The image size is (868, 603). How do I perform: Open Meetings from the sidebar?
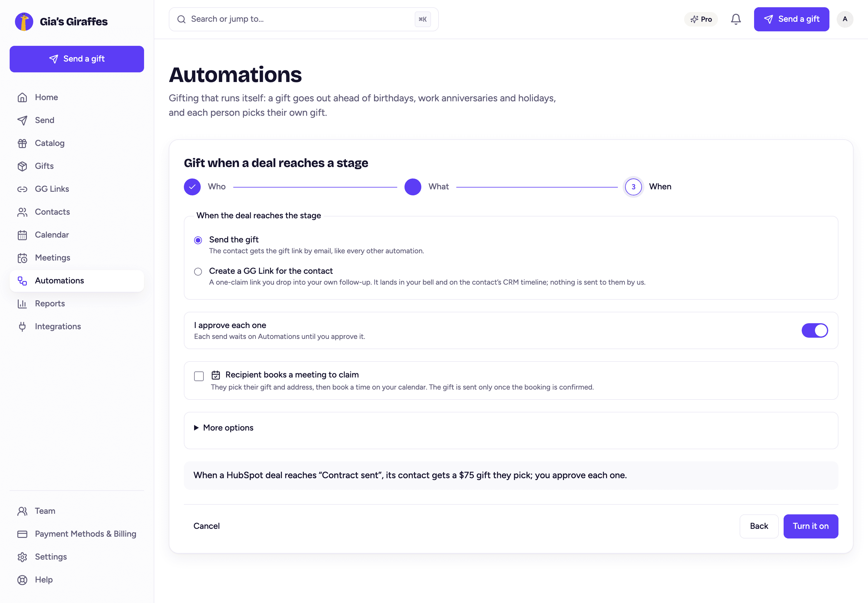click(x=77, y=258)
